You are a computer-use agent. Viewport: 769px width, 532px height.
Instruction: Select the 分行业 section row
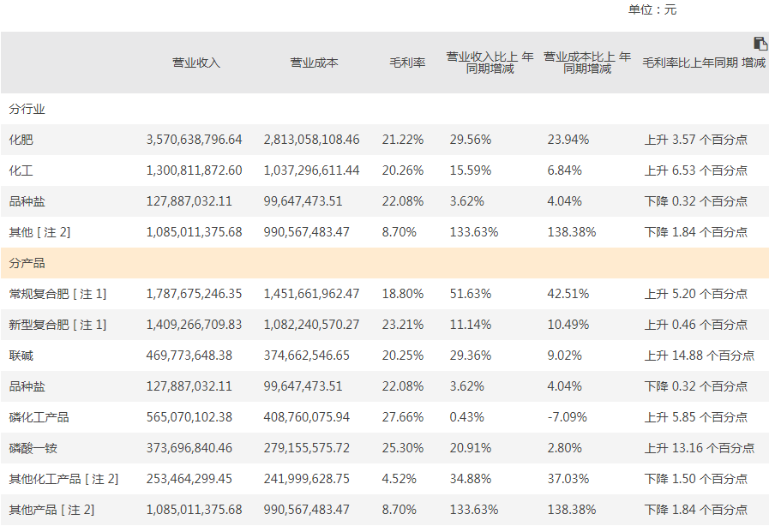click(x=27, y=109)
